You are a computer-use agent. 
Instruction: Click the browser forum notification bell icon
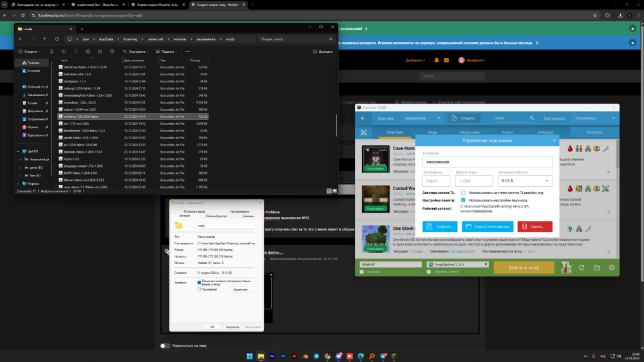click(x=437, y=60)
